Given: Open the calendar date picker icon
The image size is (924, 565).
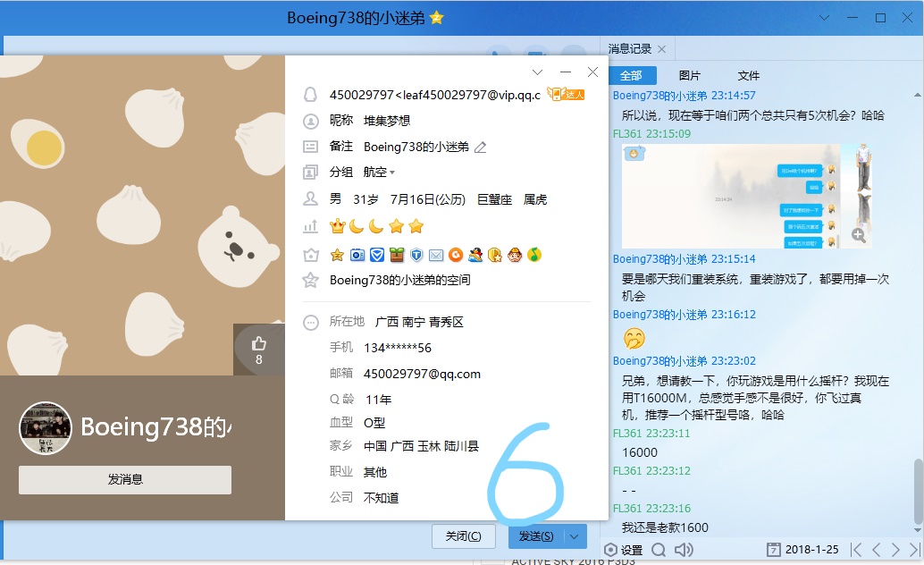Looking at the screenshot, I should pyautogui.click(x=775, y=550).
